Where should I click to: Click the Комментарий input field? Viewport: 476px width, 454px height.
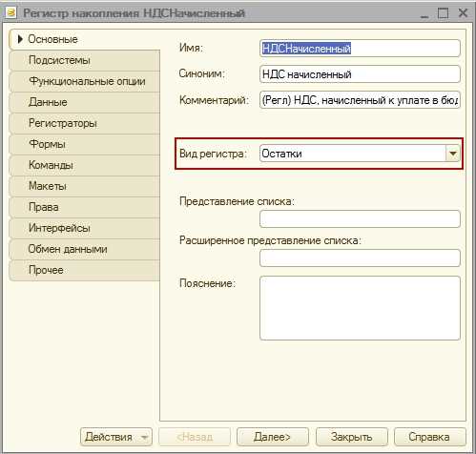pos(360,100)
